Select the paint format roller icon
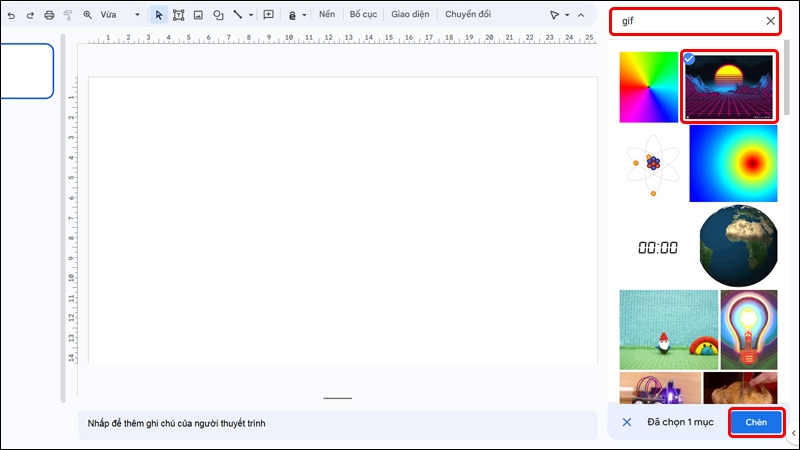 pos(68,15)
